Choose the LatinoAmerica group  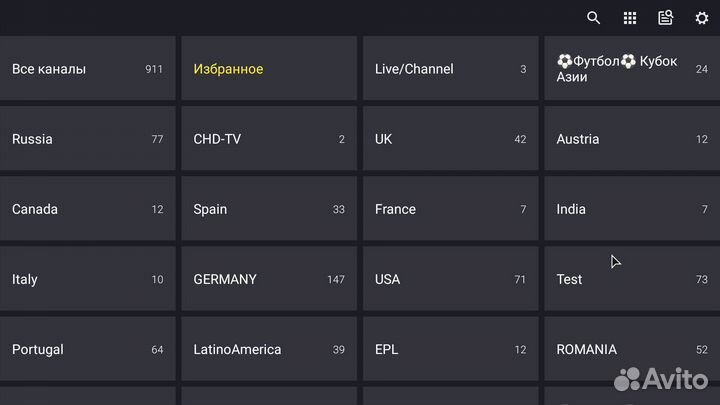point(268,349)
